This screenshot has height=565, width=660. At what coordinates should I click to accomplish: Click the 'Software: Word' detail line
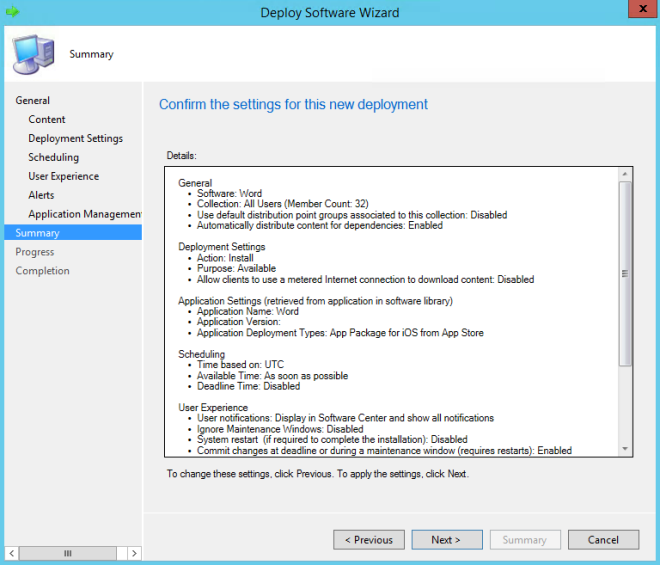[229, 194]
